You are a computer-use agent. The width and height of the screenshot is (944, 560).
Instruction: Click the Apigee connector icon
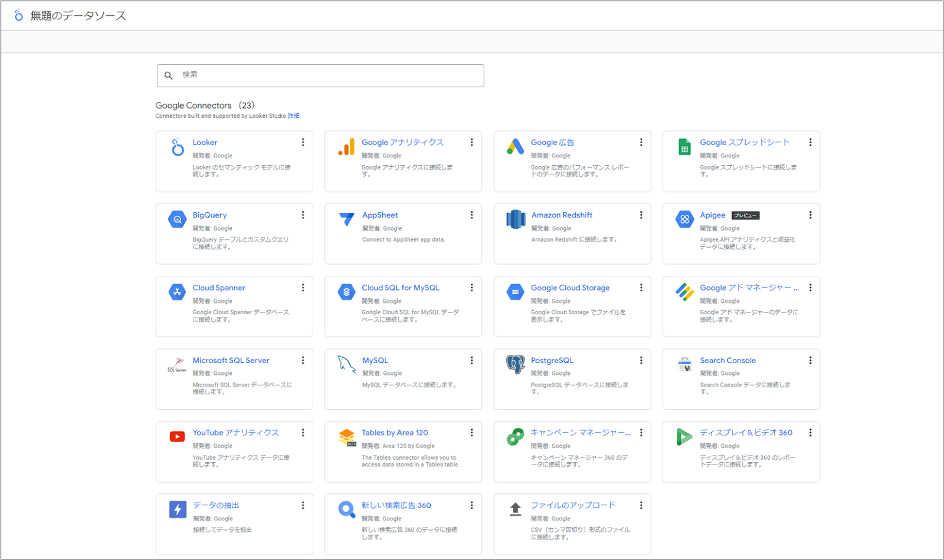[684, 219]
